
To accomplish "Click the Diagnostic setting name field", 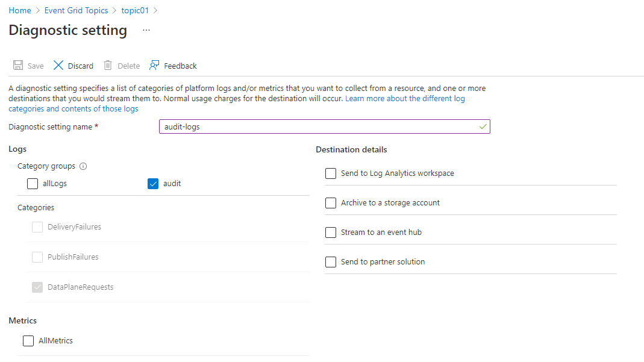I will 324,127.
